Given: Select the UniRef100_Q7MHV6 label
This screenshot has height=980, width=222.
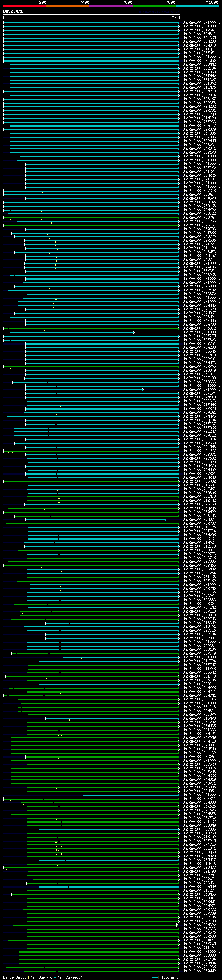Looking at the screenshot, I should [199, 416].
